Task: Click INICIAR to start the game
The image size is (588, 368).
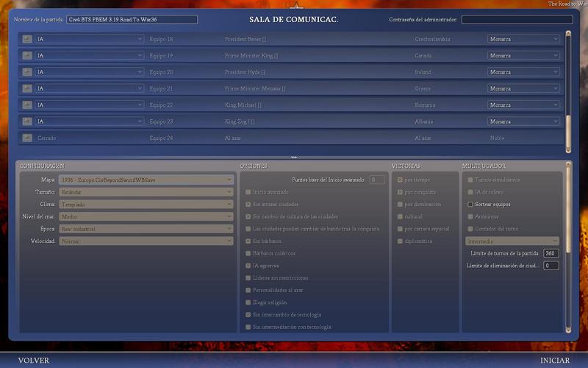Action: point(554,361)
